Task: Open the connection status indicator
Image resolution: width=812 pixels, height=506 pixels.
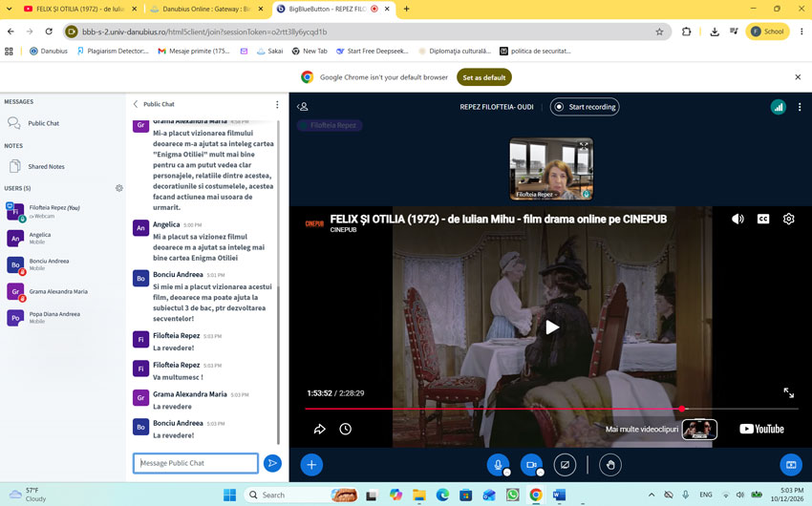Action: (778, 107)
